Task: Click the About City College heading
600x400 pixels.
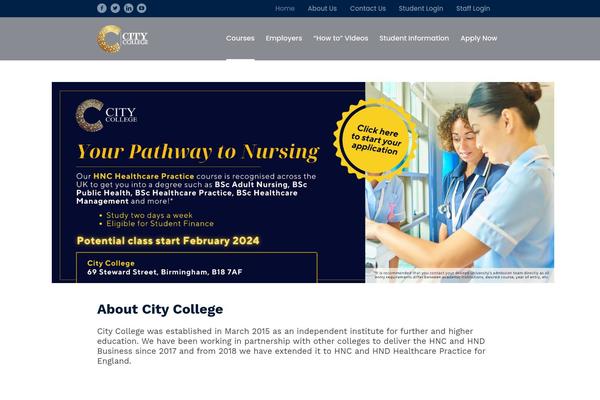Action: click(160, 309)
